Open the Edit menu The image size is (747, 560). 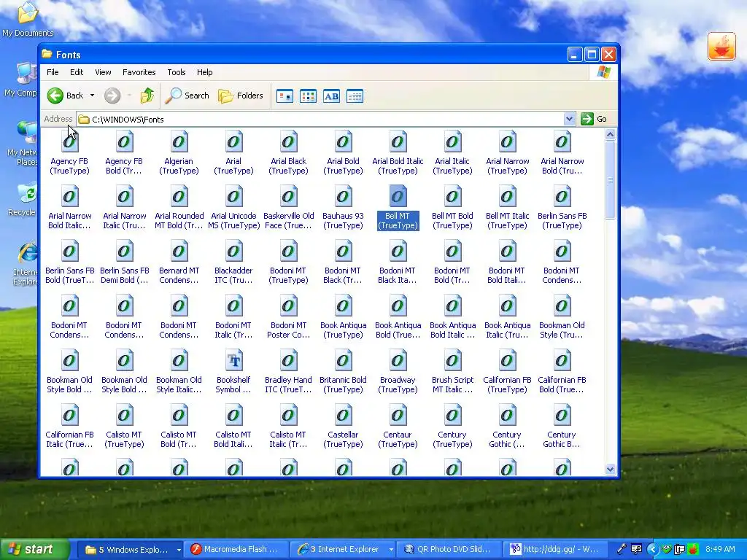pos(77,72)
